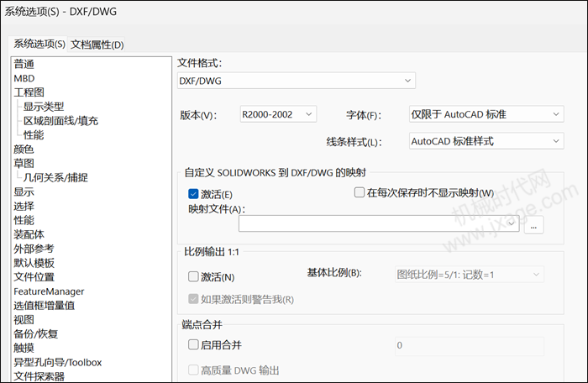The image size is (588, 383).
Task: Uncheck 激活(E) mapping checkbox
Action: tap(193, 194)
